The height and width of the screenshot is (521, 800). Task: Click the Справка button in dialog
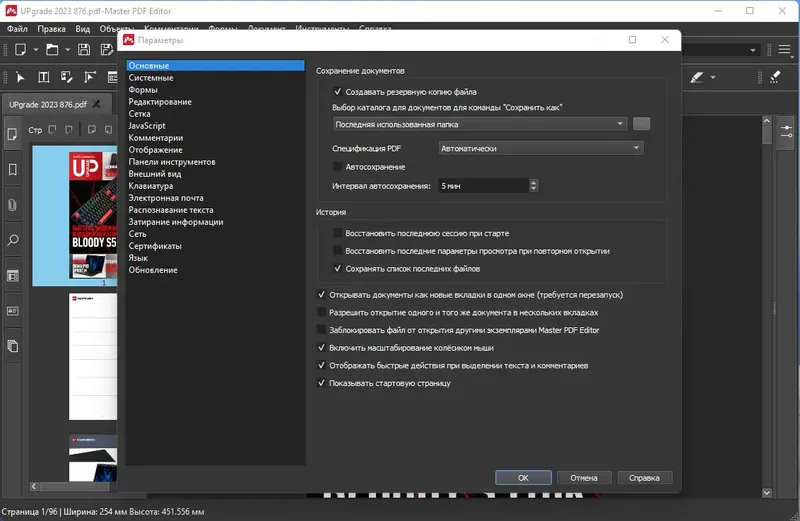(x=644, y=478)
